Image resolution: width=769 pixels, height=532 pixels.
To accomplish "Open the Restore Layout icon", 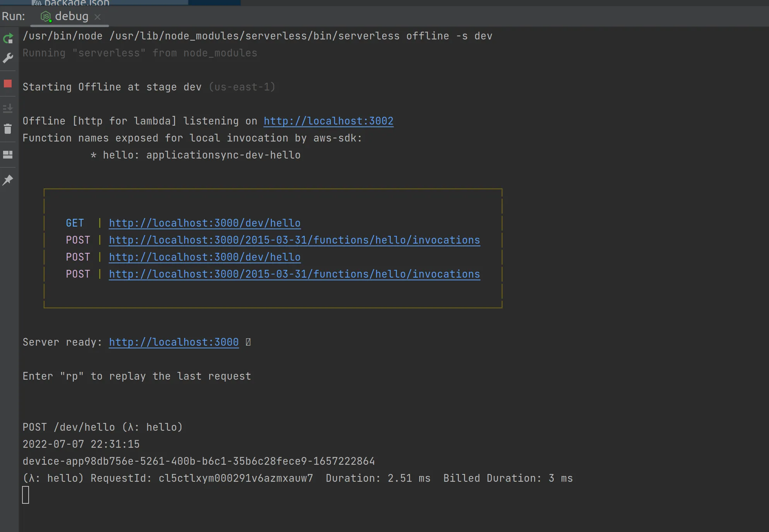I will [8, 155].
